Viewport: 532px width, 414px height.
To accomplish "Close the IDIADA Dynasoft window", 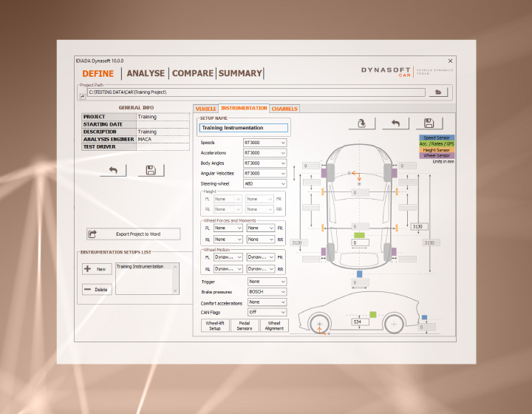I will coord(450,61).
